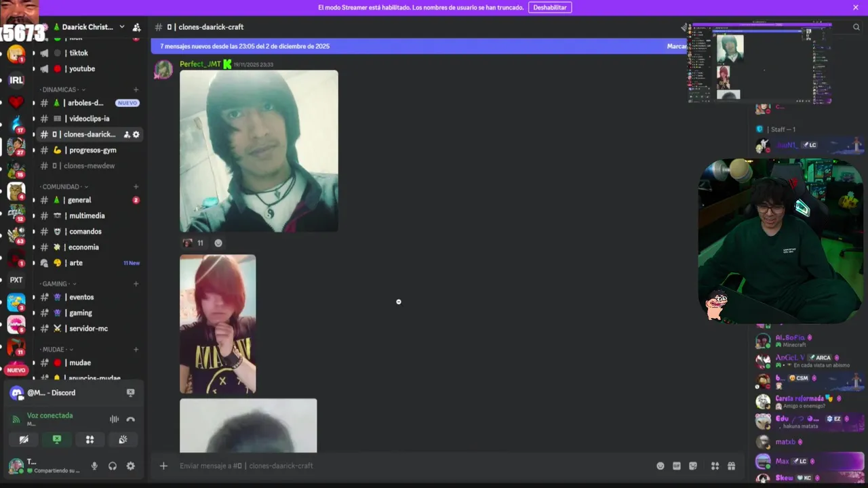Click the invite people icon beside the server name
The width and height of the screenshot is (868, 488).
136,27
